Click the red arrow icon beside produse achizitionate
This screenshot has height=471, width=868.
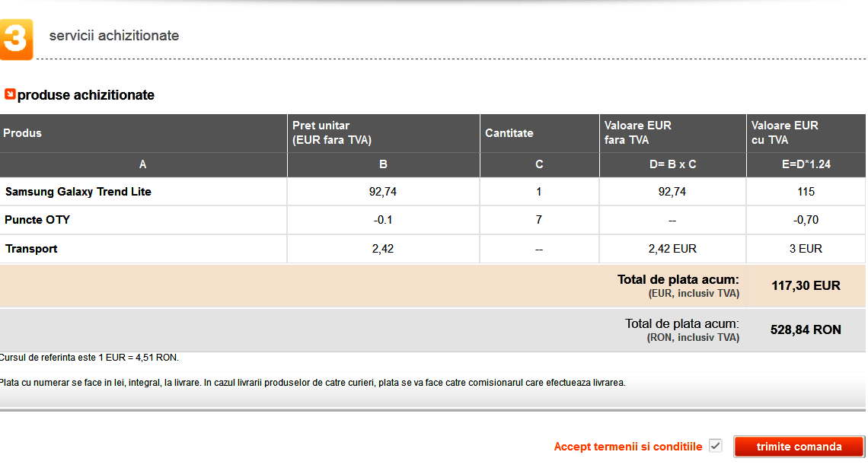9,94
